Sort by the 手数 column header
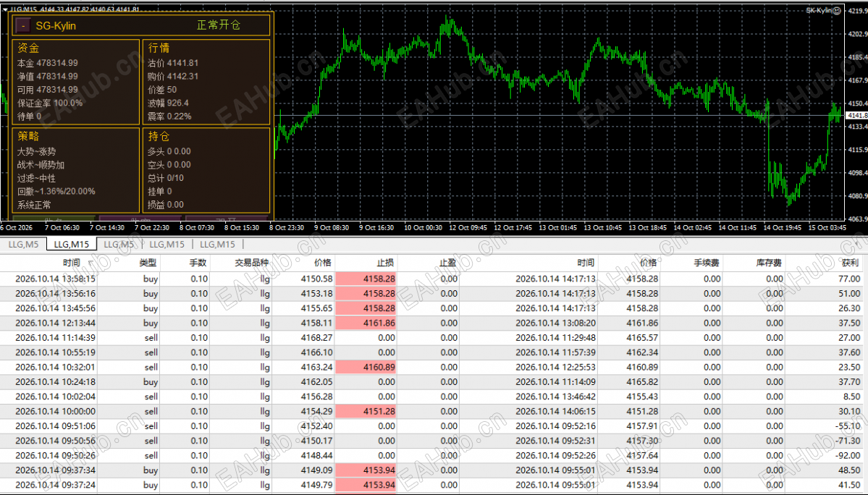The height and width of the screenshot is (495, 868). 198,263
